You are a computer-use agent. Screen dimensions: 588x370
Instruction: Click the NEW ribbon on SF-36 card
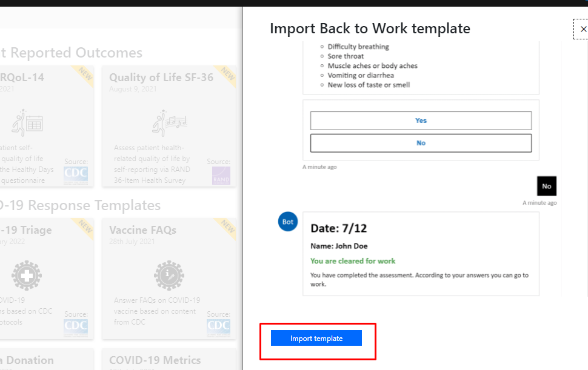[x=228, y=74]
